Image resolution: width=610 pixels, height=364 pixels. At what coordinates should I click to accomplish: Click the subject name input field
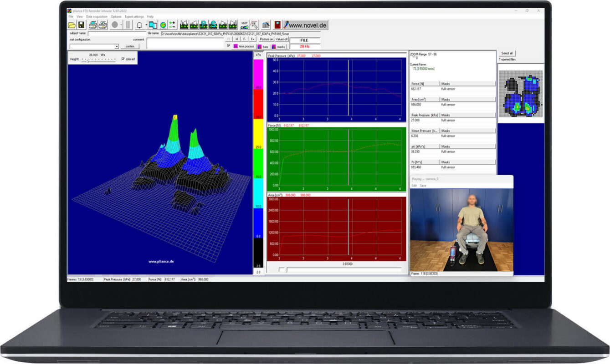tap(117, 33)
